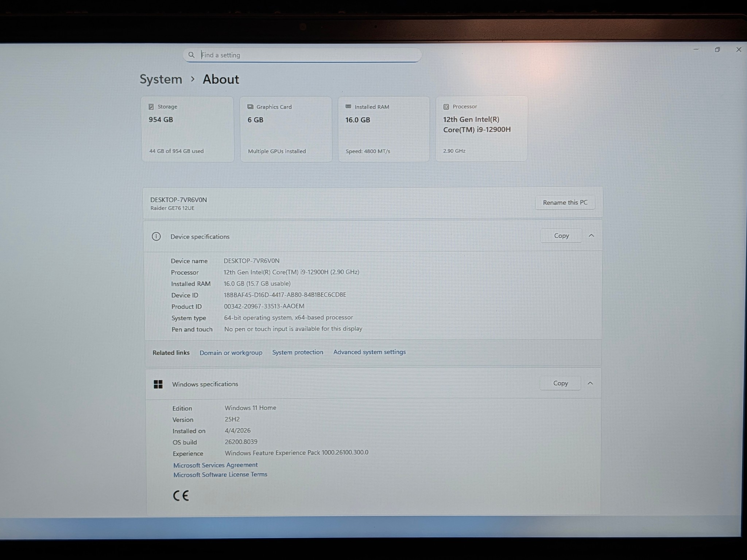The width and height of the screenshot is (747, 560).
Task: Click the 16.0 GB (15.7 GB usable) value
Action: click(257, 283)
